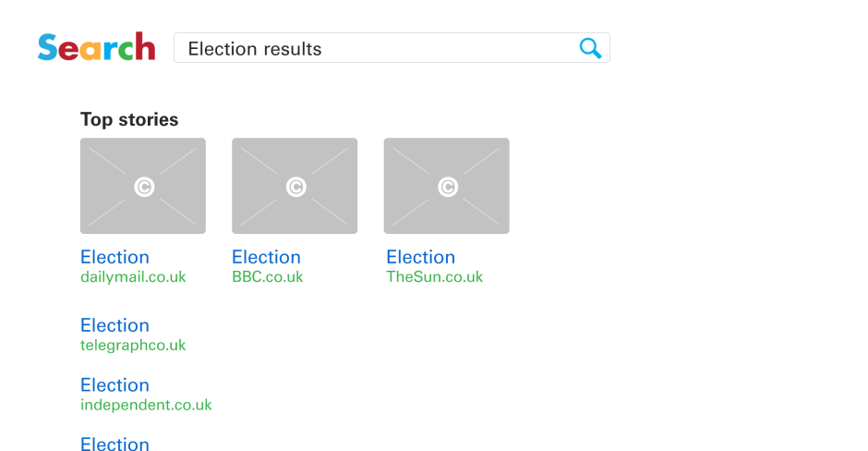Viewport: 868px width, 451px height.
Task: Visit the independent.co.uk source link
Action: pyautogui.click(x=146, y=405)
